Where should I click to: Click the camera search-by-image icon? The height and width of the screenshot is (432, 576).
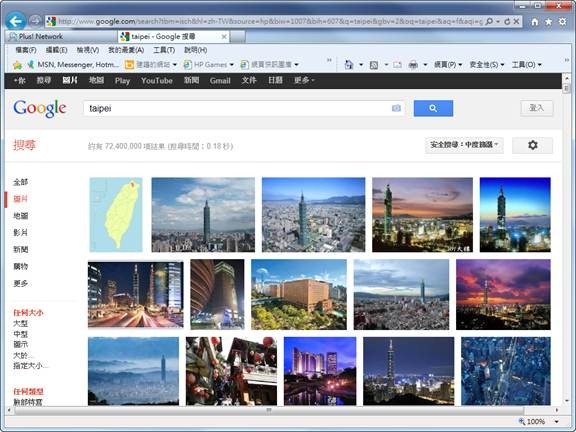point(396,108)
